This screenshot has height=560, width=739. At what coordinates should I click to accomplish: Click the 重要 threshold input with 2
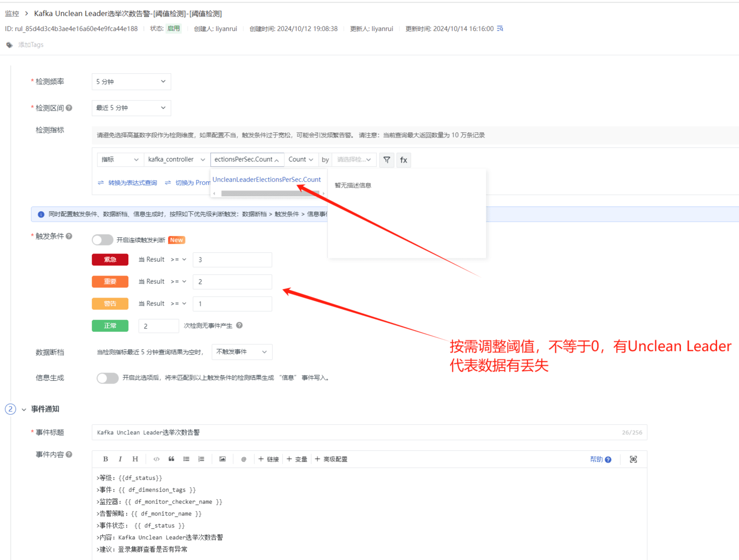point(232,282)
